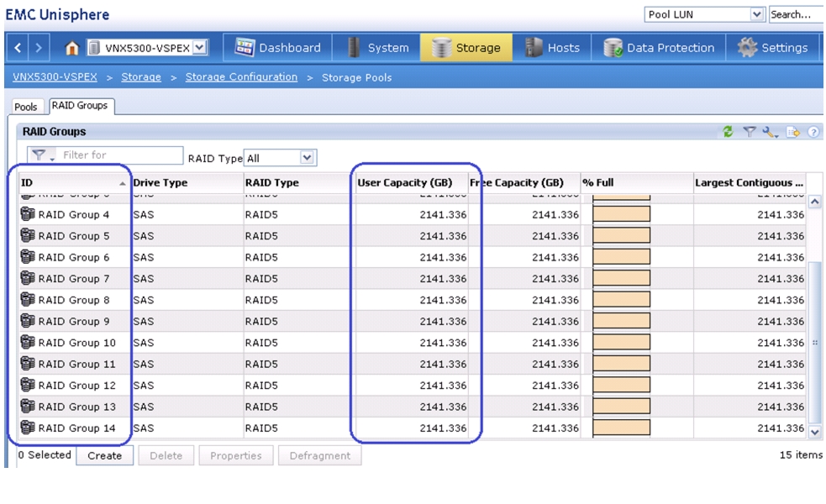The height and width of the screenshot is (504, 826).
Task: Sort by the RAID Type column
Action: tap(299, 183)
